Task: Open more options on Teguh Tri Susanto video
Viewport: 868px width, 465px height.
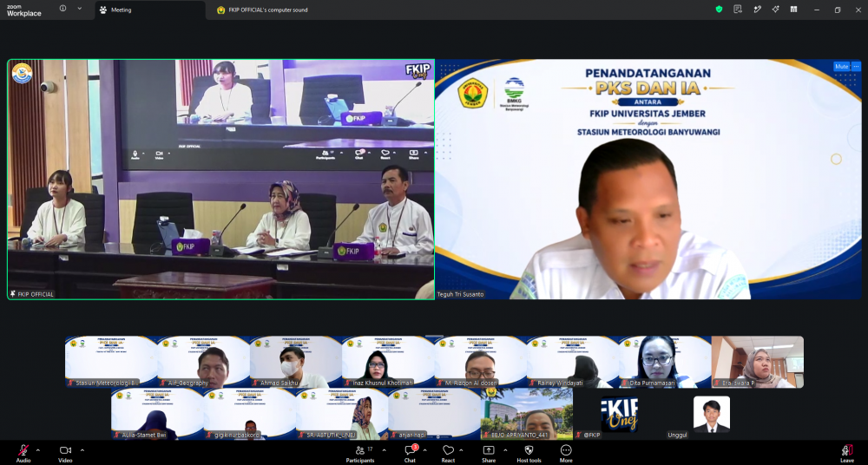Action: coord(856,67)
